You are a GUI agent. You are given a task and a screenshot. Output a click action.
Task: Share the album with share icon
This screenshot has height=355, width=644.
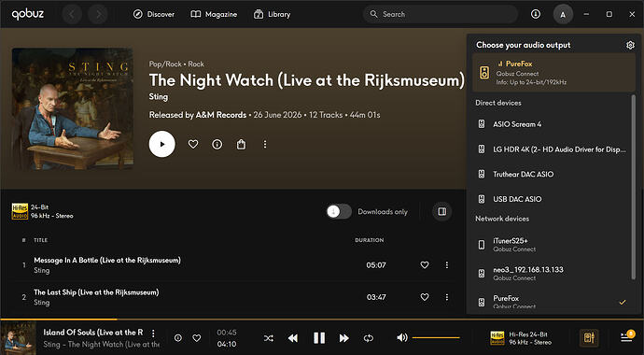click(x=241, y=144)
